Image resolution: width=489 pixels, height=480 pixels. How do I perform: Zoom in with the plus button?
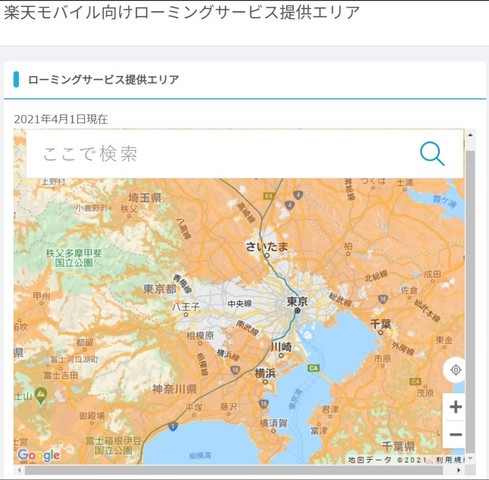455,407
